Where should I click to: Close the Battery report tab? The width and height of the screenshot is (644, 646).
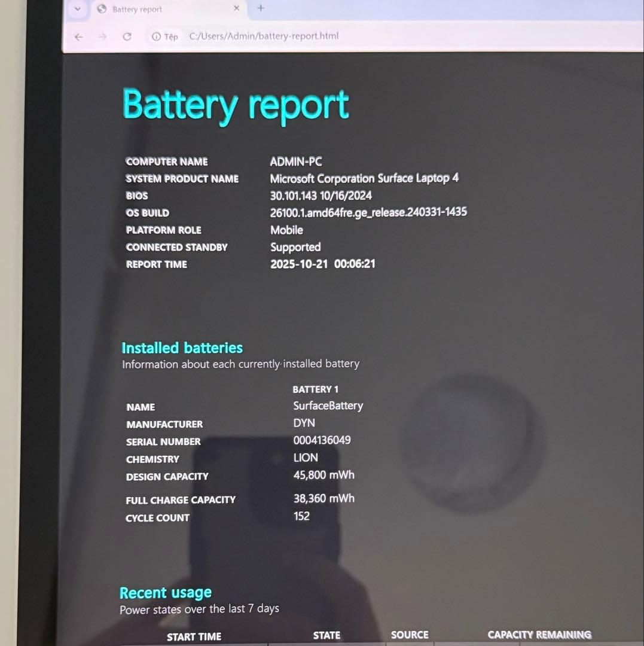(x=236, y=9)
